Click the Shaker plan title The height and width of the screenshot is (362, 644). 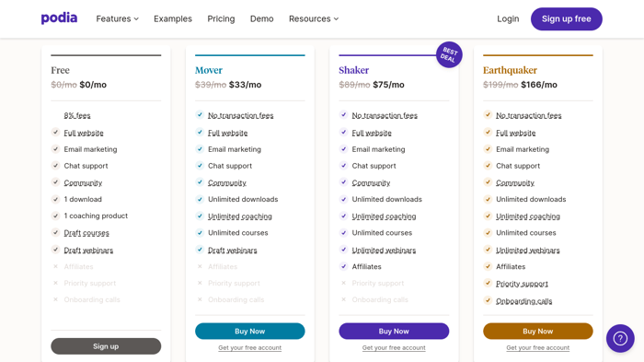point(353,70)
